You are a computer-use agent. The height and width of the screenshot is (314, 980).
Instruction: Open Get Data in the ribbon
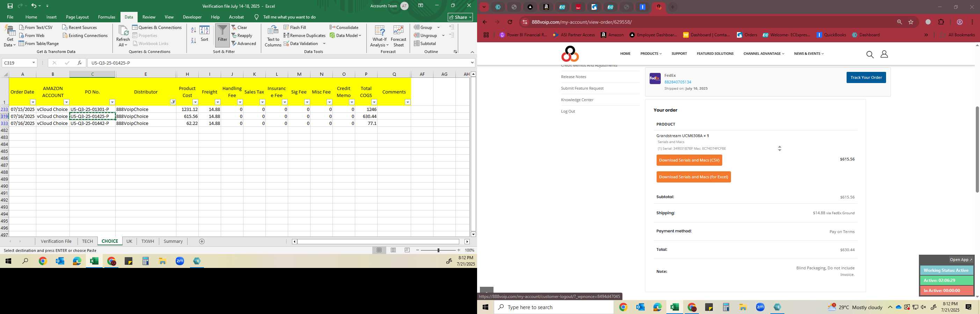9,37
